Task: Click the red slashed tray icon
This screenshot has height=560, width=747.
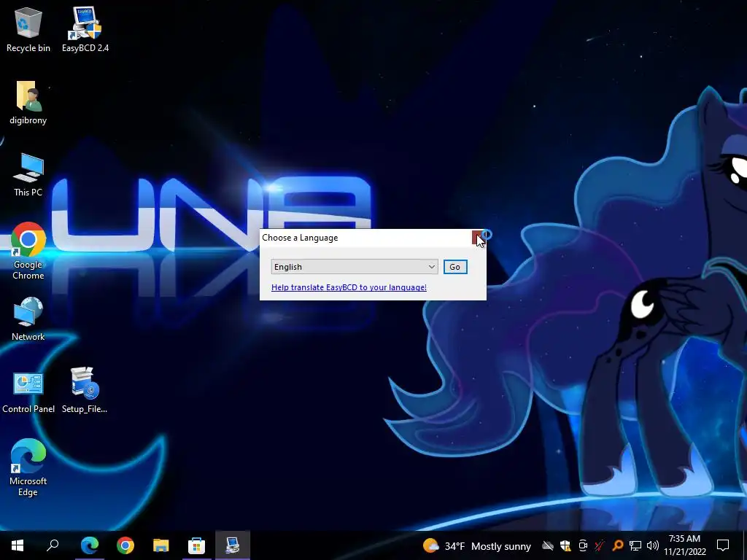Action: click(x=600, y=545)
